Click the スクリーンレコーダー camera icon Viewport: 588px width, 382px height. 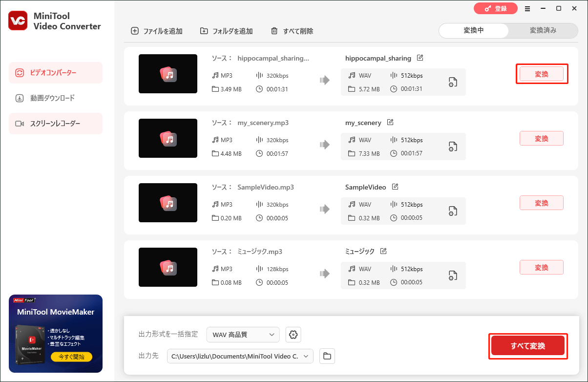tap(20, 124)
